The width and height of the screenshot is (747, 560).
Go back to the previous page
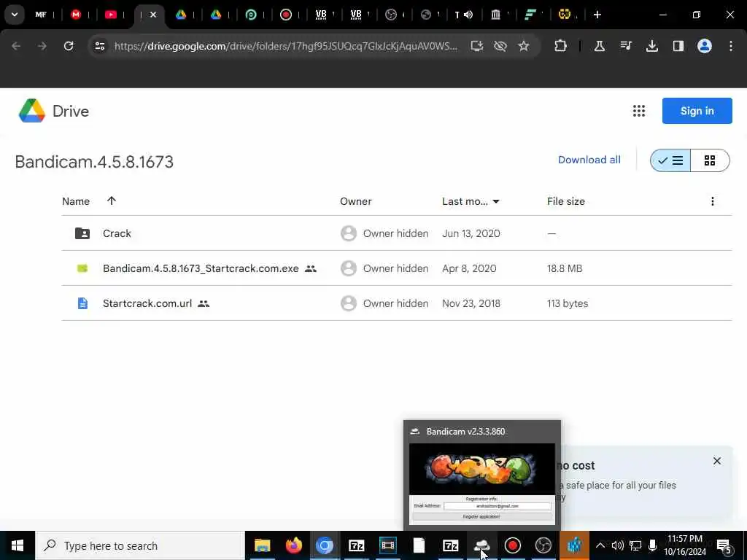pos(16,46)
